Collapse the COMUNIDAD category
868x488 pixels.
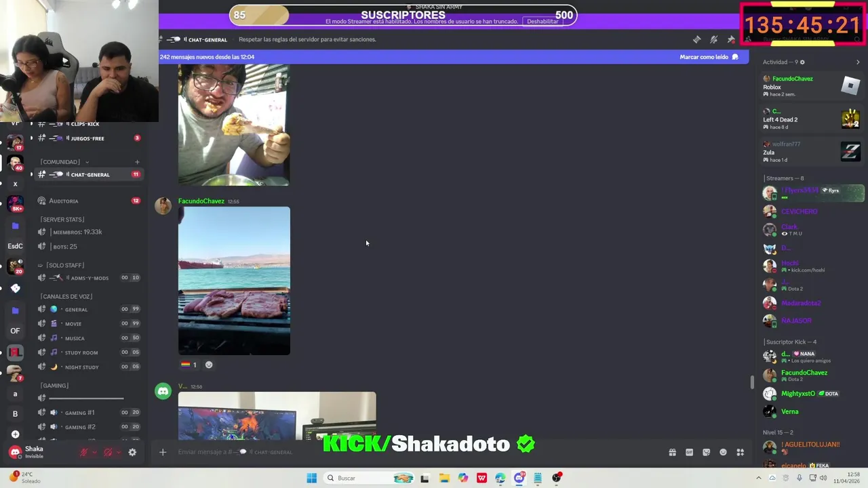64,162
